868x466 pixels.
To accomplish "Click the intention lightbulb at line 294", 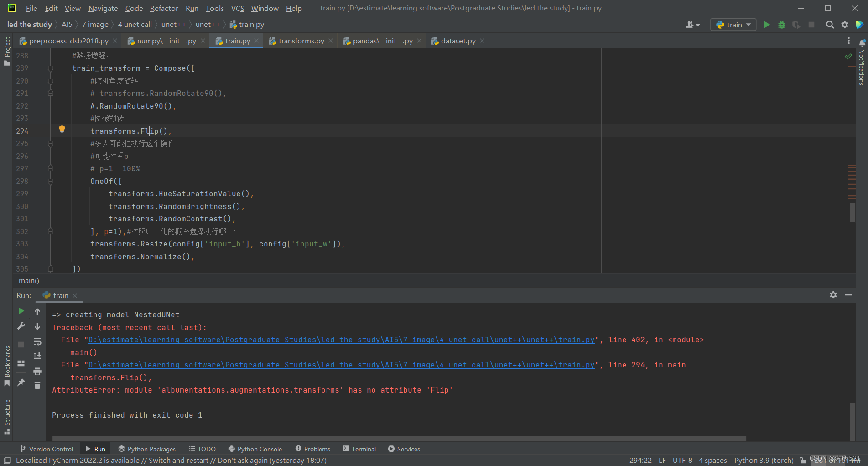I will pyautogui.click(x=62, y=130).
